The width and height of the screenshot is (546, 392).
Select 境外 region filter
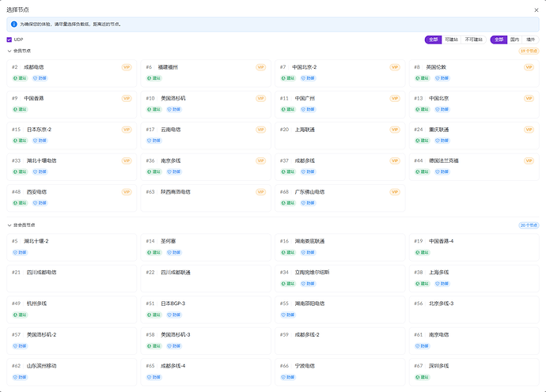click(x=530, y=40)
